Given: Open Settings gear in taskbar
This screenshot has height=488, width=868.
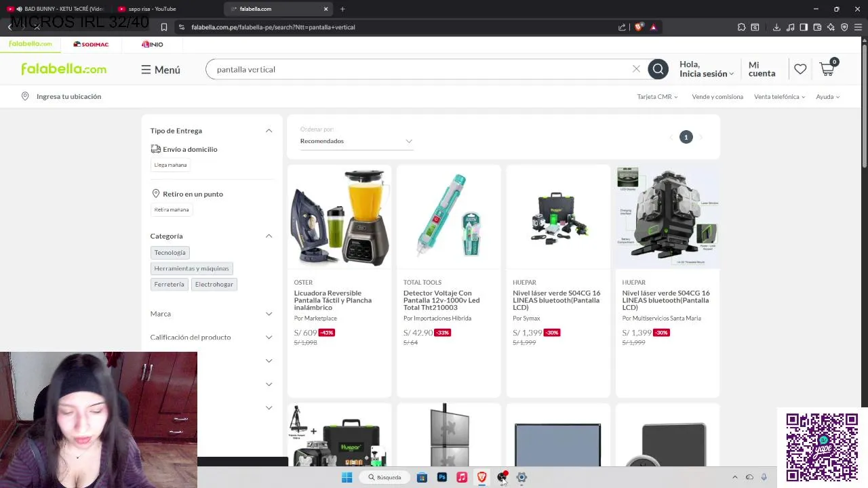Looking at the screenshot, I should (x=521, y=477).
